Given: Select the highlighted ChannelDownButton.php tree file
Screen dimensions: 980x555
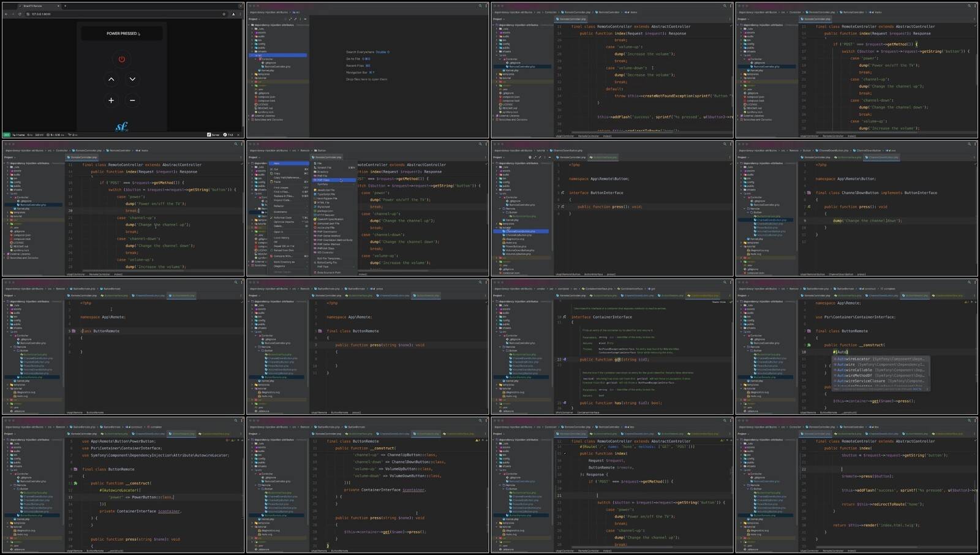Looking at the screenshot, I should pyautogui.click(x=521, y=232).
